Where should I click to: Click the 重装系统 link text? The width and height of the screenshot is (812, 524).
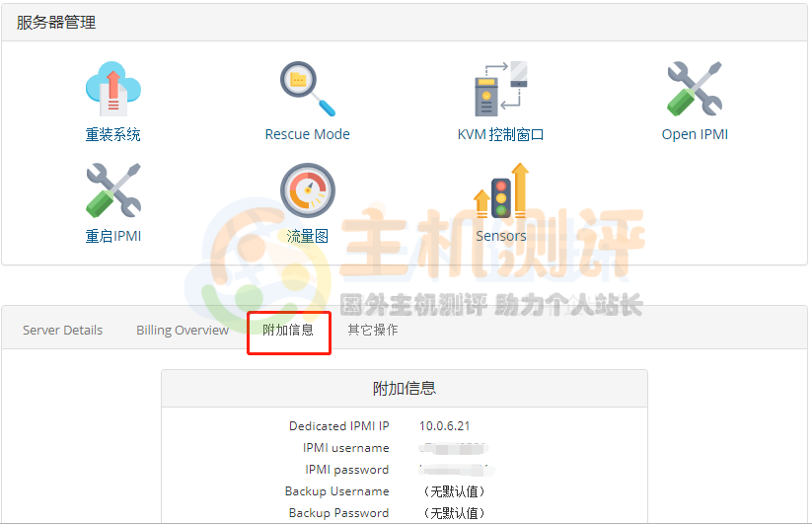(x=112, y=134)
